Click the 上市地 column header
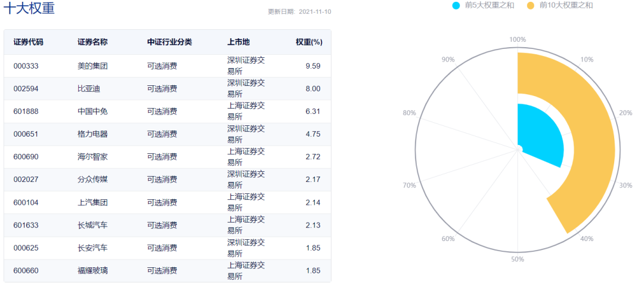The width and height of the screenshot is (644, 290). [239, 42]
